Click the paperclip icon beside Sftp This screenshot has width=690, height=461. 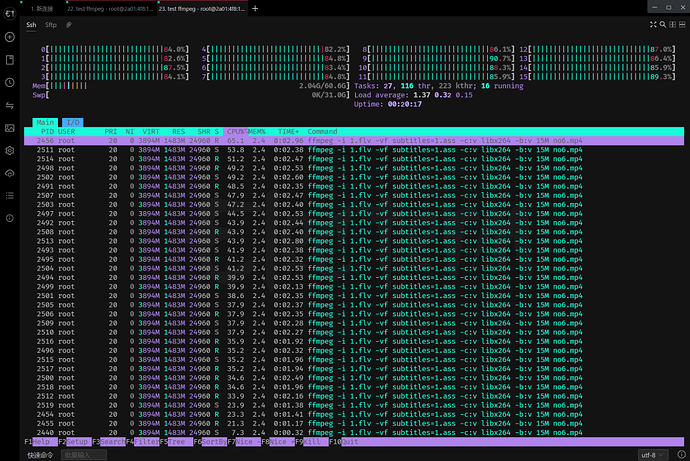coord(68,23)
